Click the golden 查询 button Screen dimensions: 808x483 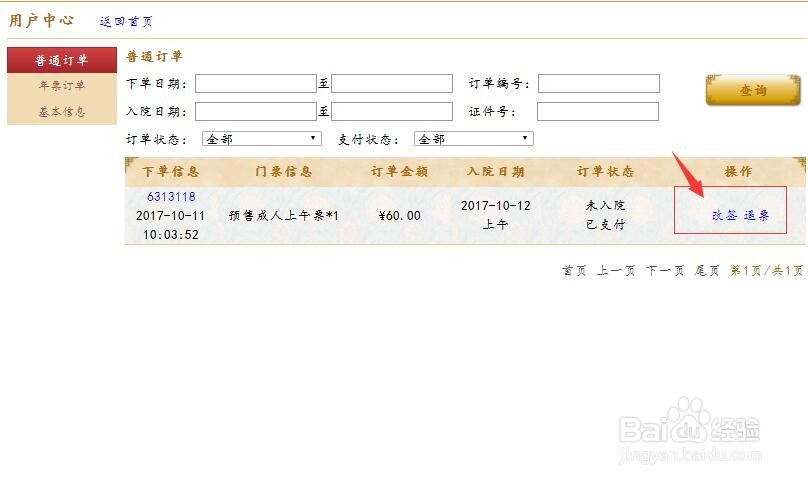[753, 90]
